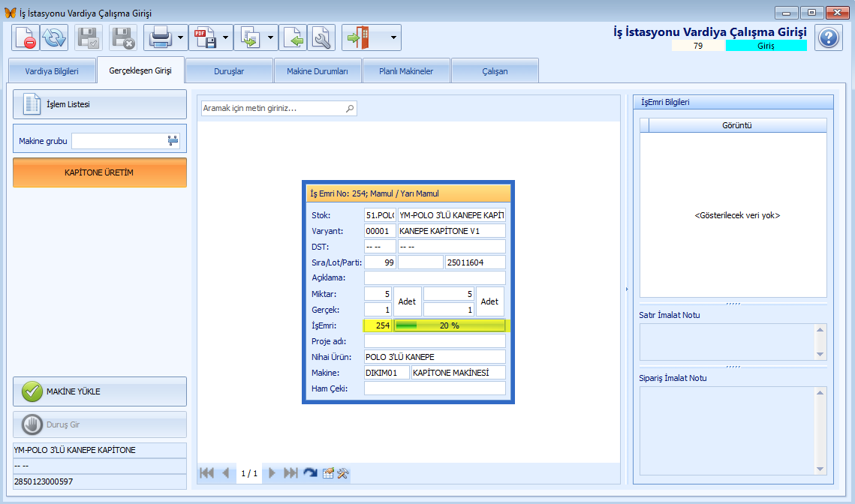Switch to the Makine Durumları tab
This screenshot has height=504, width=855.
318,71
